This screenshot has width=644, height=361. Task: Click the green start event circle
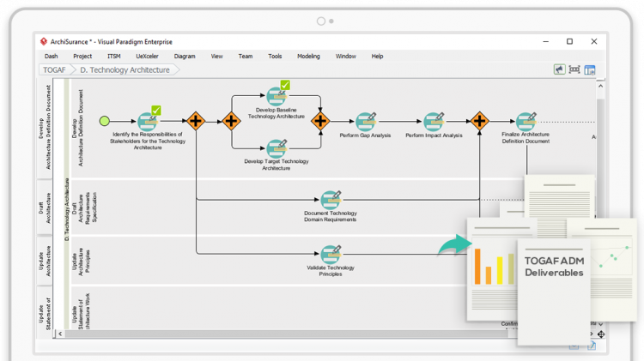(105, 122)
